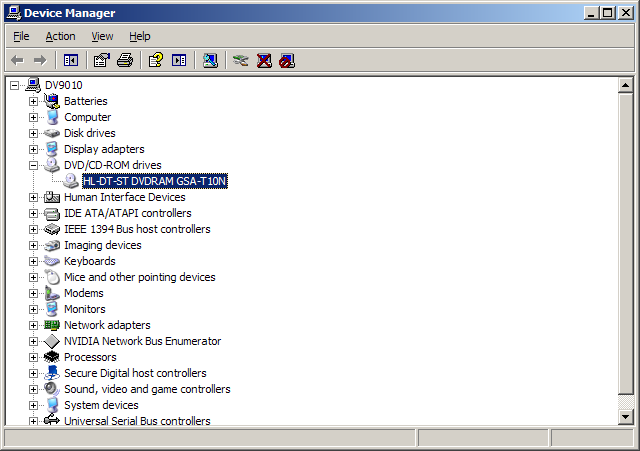640x451 pixels.
Task: Open the Help menu
Action: [140, 36]
